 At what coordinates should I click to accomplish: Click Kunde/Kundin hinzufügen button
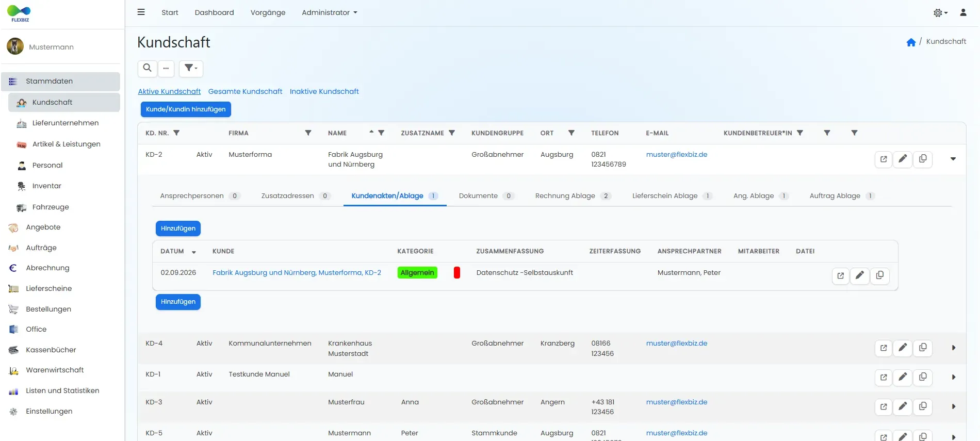click(x=186, y=109)
